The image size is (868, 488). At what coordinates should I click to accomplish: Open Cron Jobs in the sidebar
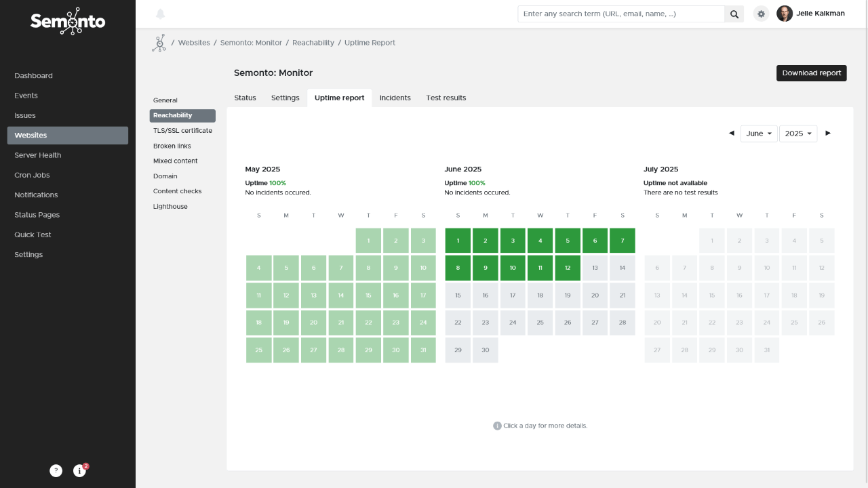(68, 175)
